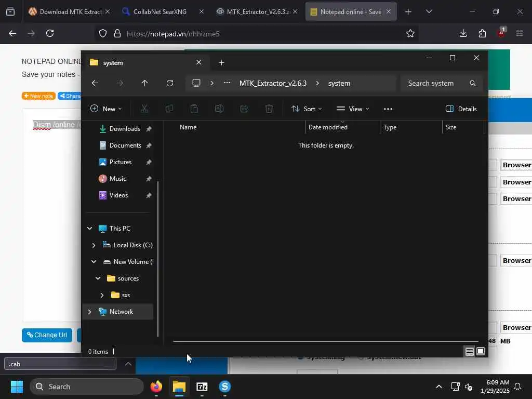Open the See more ellipsis menu in Explorer toolbar
This screenshot has height=399, width=532.
(388, 109)
